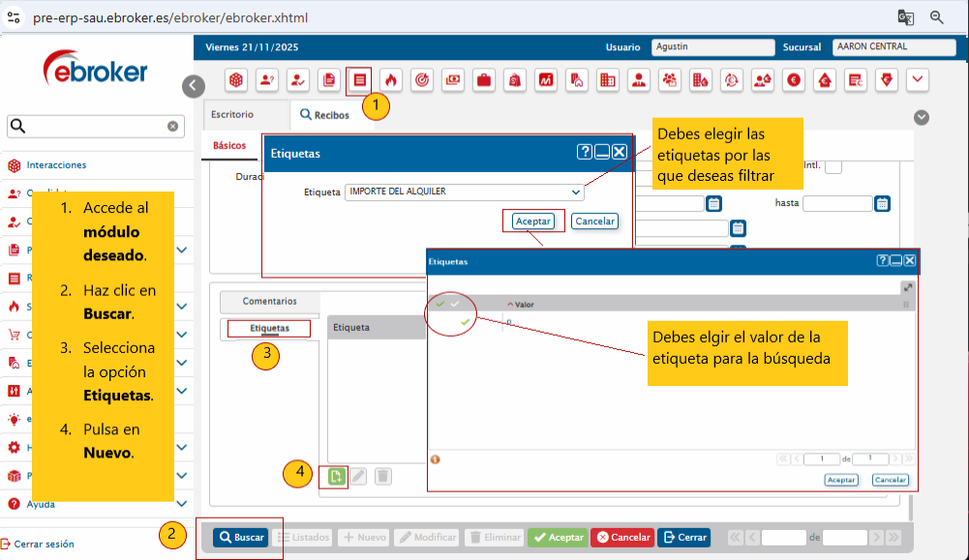Toggle the select-all check in Valor header
The image size is (969, 560).
[440, 304]
